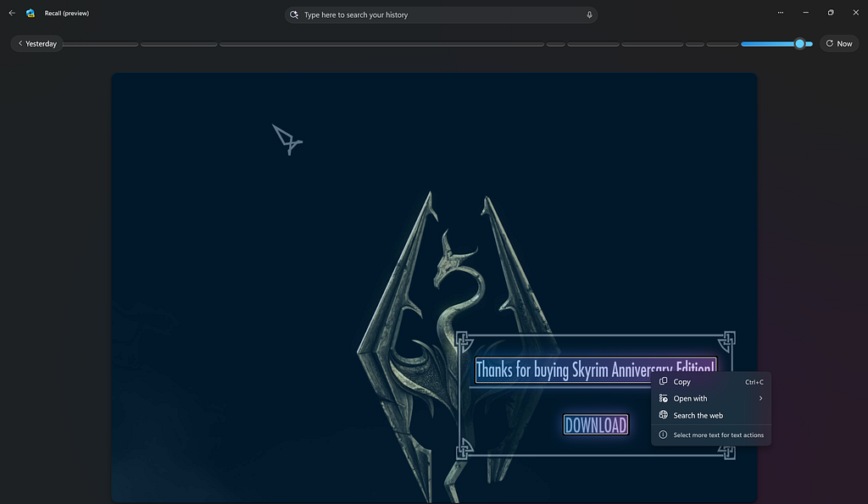868x504 pixels.
Task: Click the Recall (preview) title text
Action: pos(66,13)
